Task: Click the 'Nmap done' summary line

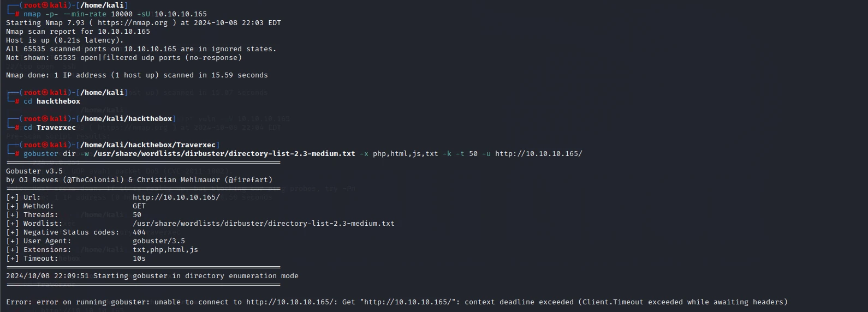Action: pyautogui.click(x=137, y=75)
